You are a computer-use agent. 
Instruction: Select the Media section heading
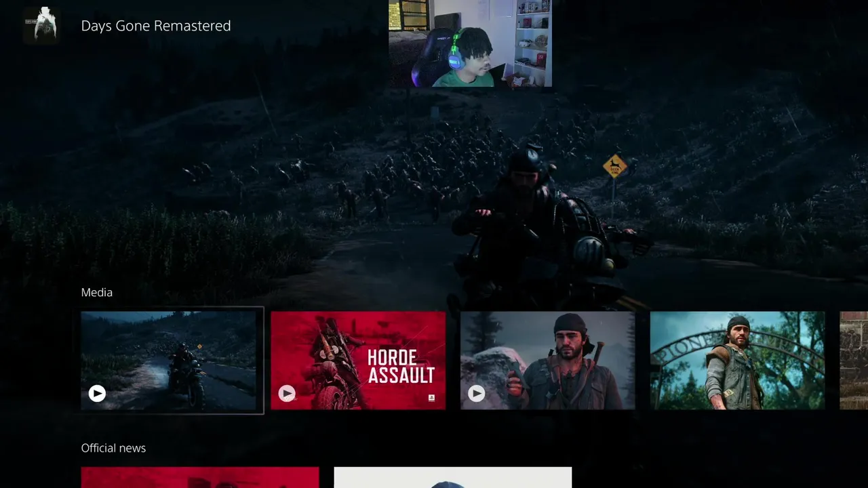point(97,292)
